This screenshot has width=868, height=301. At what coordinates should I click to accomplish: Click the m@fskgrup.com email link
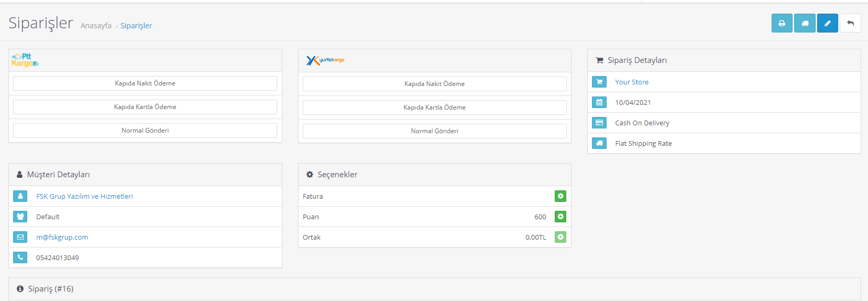point(62,237)
